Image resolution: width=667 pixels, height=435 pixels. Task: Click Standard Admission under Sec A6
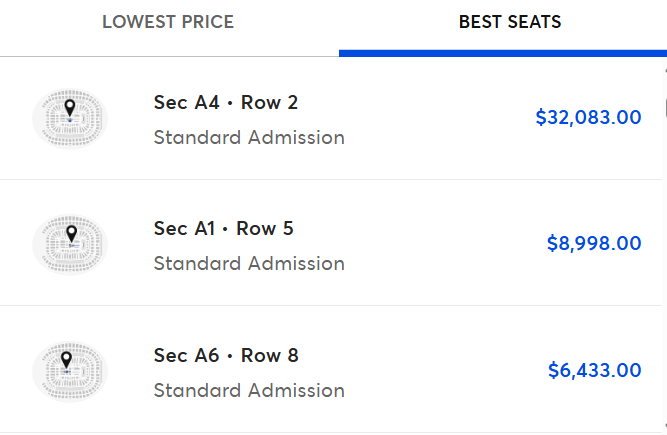pos(249,390)
